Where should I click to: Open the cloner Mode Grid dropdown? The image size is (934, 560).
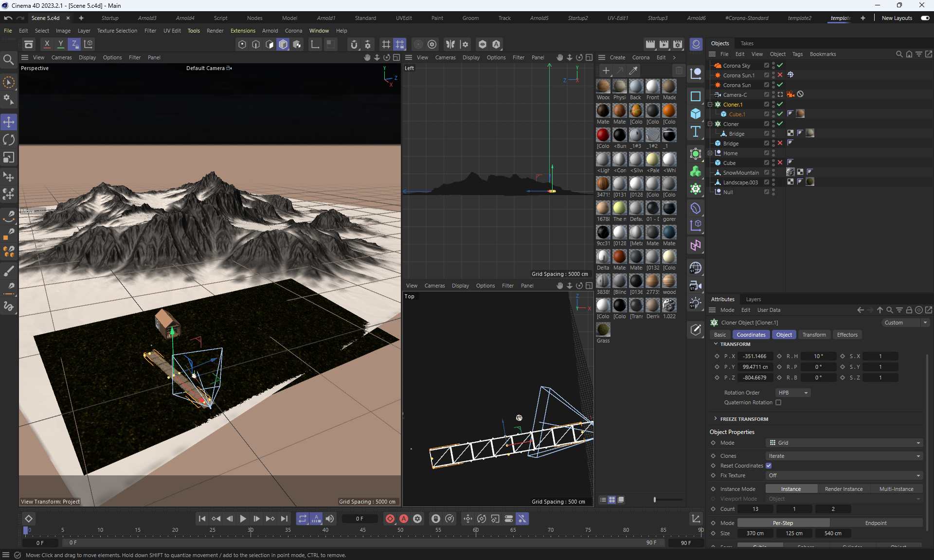[844, 443]
